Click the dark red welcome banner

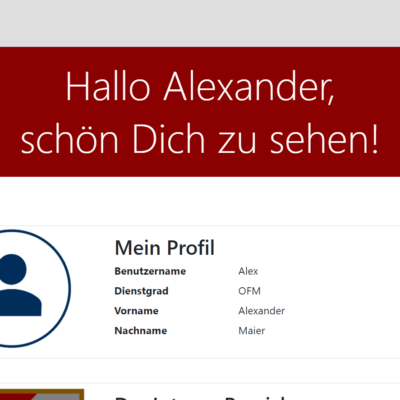(200, 112)
